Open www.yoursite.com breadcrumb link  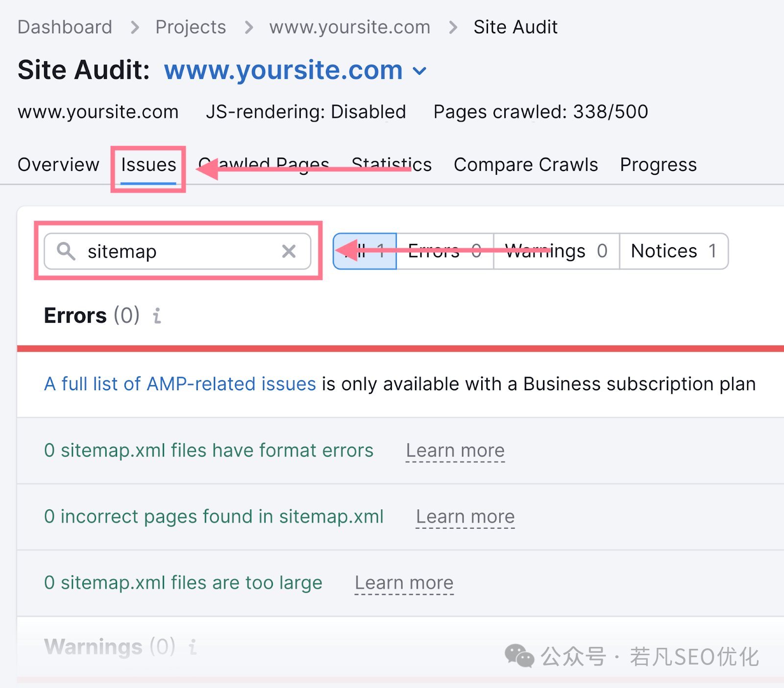pos(350,27)
